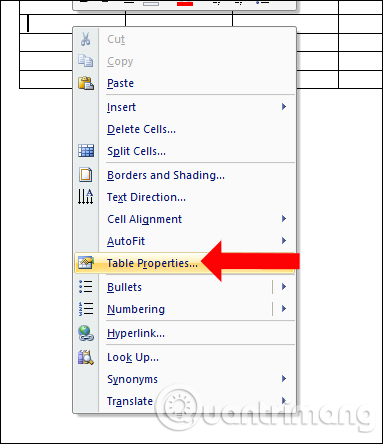Click the scissors Cut icon
The image size is (383, 444).
(x=85, y=39)
